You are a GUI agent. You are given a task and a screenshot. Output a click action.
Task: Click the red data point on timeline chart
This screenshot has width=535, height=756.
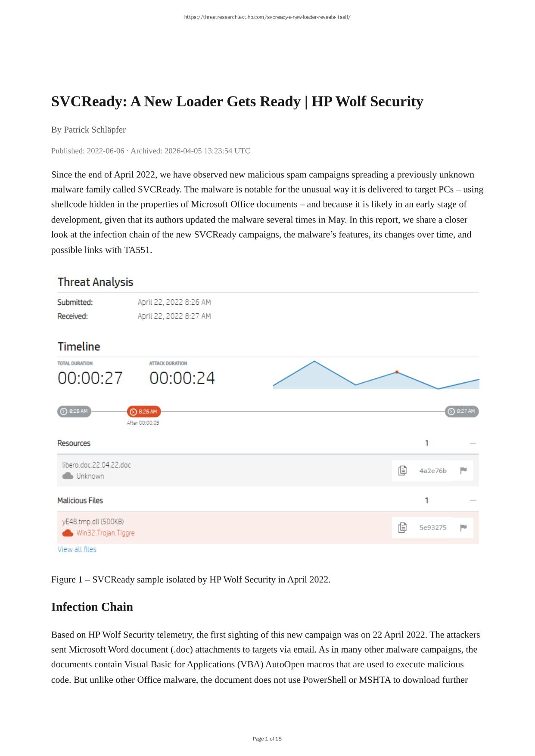[397, 372]
